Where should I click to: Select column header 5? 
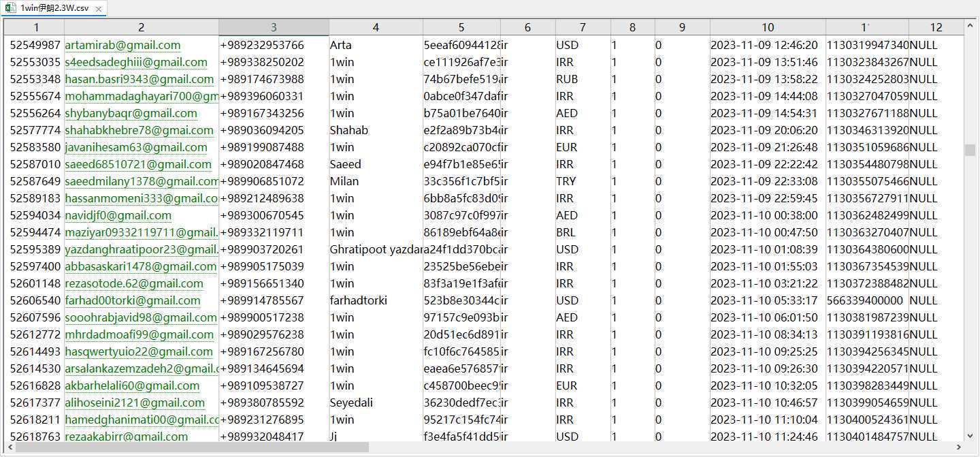click(x=461, y=27)
